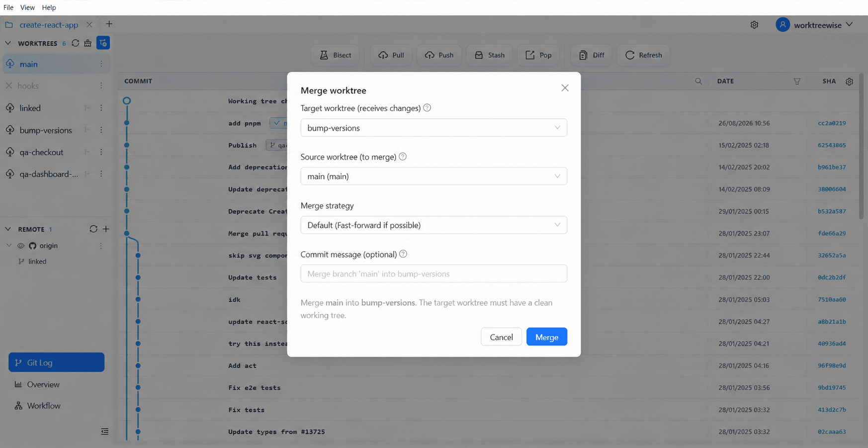Open the worktreewise account dropdown
This screenshot has width=868, height=448.
814,25
